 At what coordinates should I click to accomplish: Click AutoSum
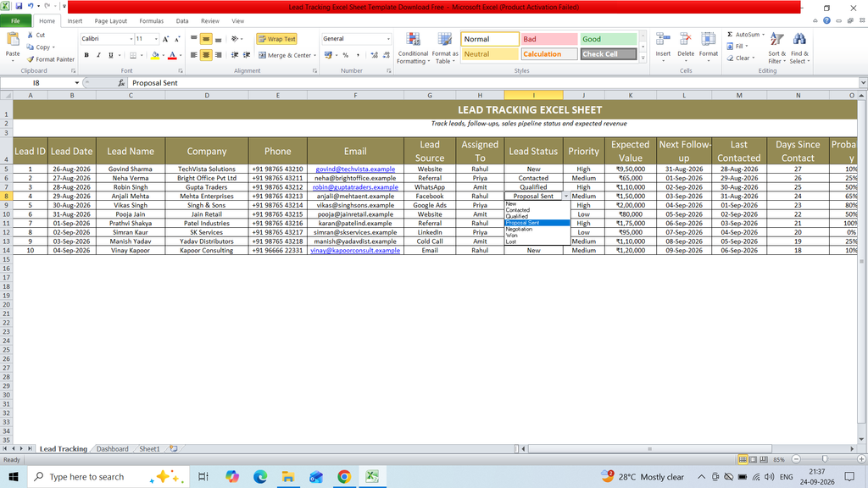[745, 34]
